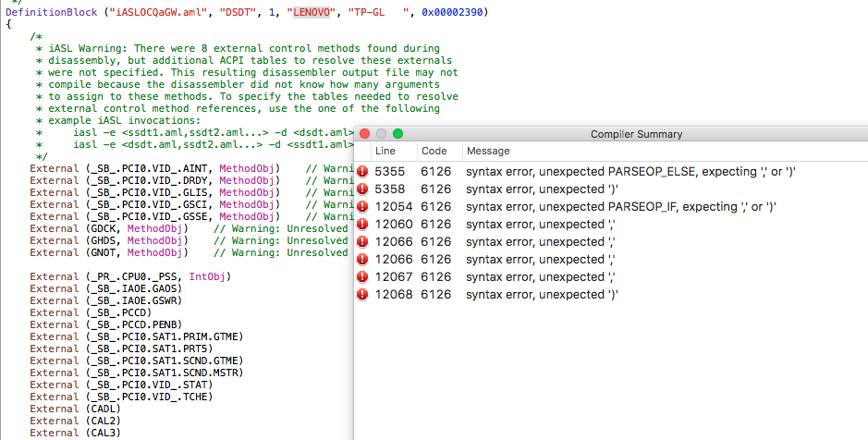Select the error icon on line 12054 row
This screenshot has width=868, height=440.
coord(362,207)
